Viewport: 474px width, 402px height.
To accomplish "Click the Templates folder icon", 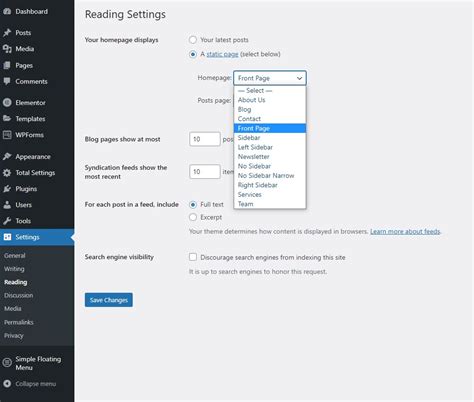I will 7,119.
